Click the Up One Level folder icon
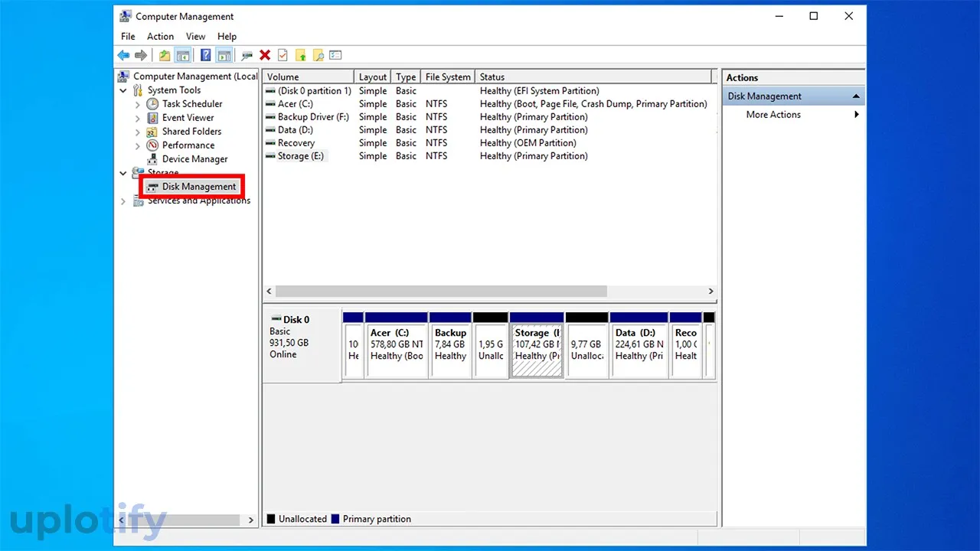 (165, 55)
